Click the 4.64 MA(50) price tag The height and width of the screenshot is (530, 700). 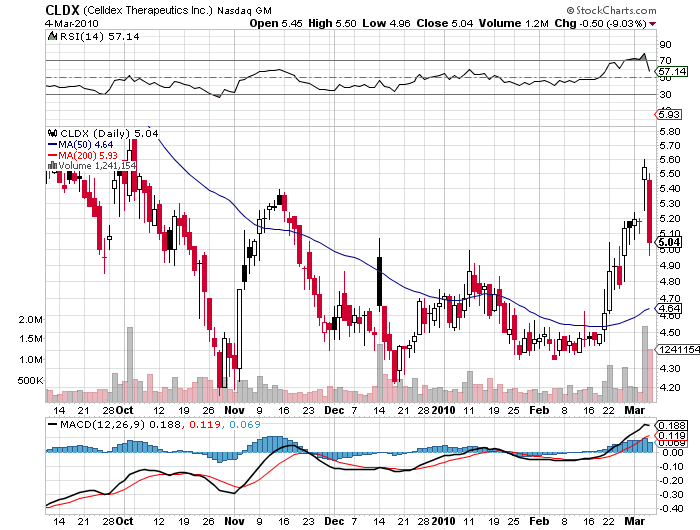[x=670, y=309]
